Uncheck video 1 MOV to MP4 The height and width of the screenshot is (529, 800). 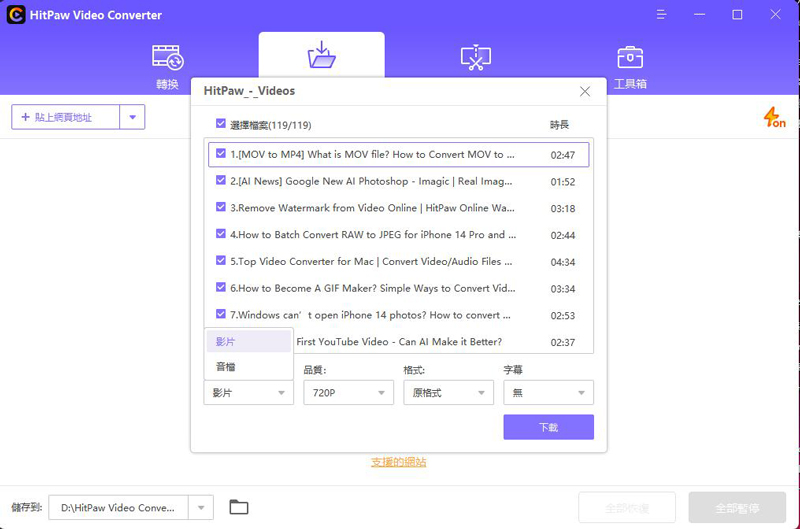(220, 154)
